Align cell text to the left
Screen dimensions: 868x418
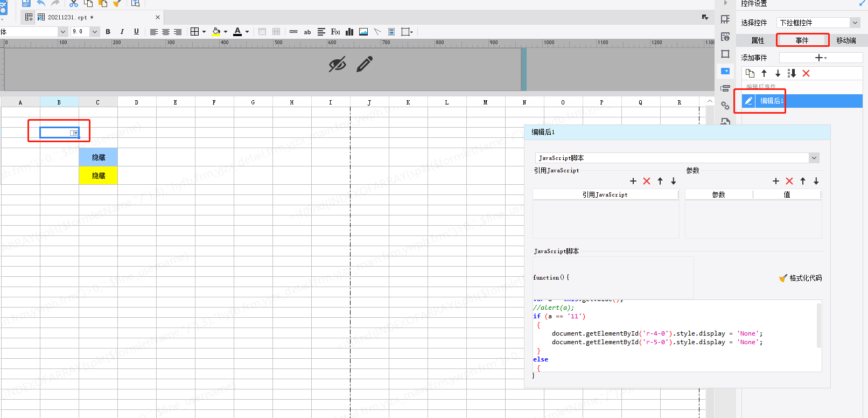pos(154,32)
